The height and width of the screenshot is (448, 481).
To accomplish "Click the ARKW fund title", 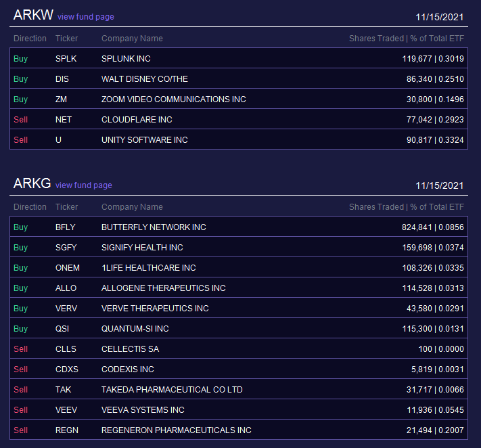I will click(33, 15).
